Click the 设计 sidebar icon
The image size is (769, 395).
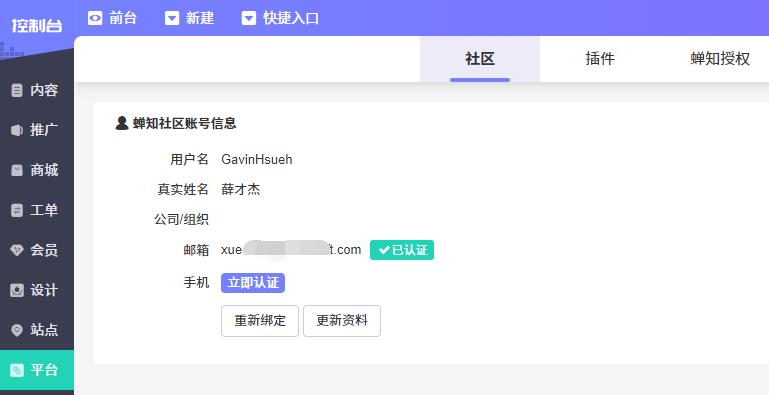coord(17,290)
